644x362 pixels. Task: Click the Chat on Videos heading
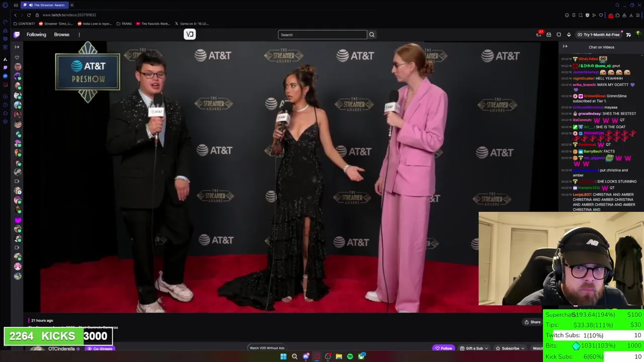(601, 47)
